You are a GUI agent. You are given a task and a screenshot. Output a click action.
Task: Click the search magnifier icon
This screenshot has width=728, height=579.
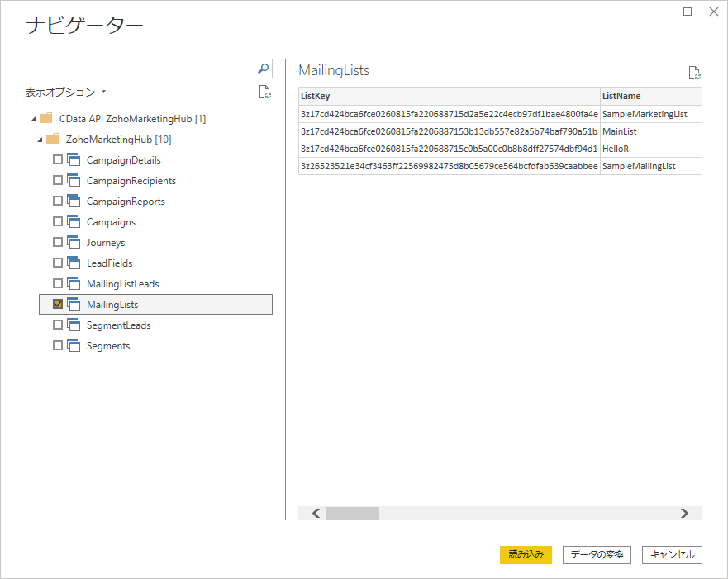pyautogui.click(x=263, y=69)
